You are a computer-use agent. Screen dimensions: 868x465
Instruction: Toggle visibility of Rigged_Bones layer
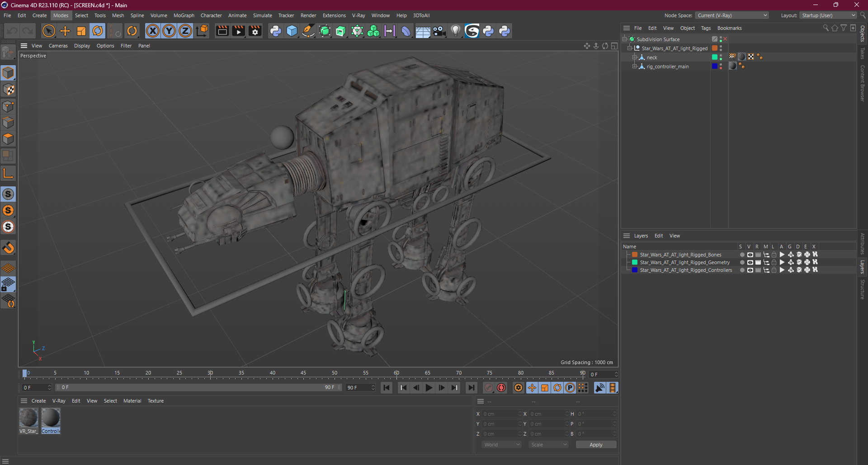point(750,255)
